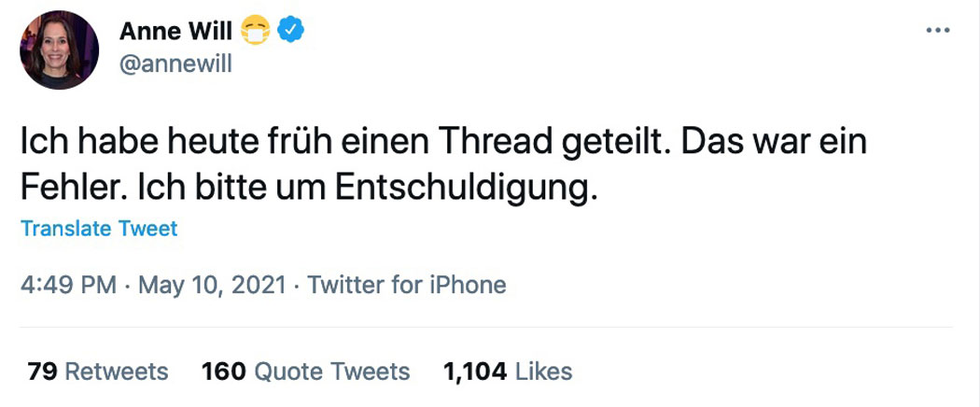View the 1,104 Likes list

(508, 372)
